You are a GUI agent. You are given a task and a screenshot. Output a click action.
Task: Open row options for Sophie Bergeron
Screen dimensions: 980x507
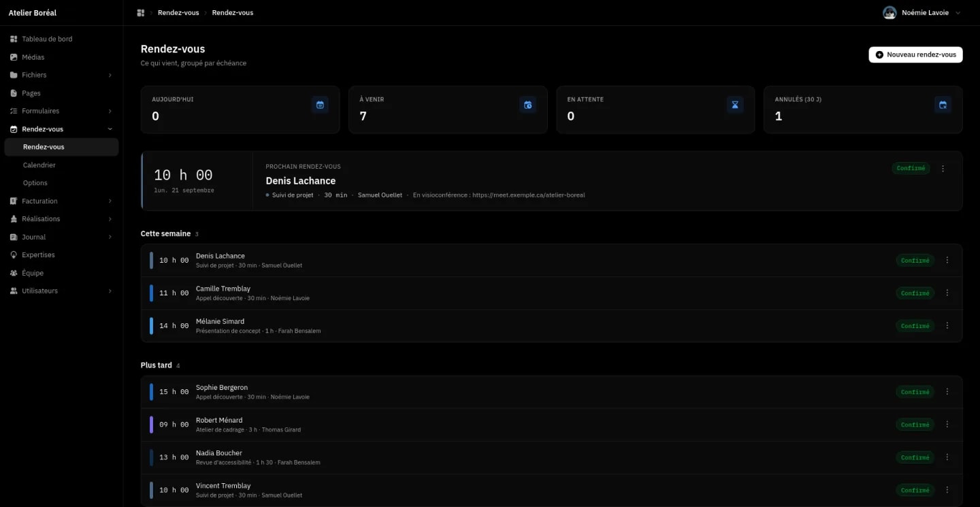click(x=947, y=391)
